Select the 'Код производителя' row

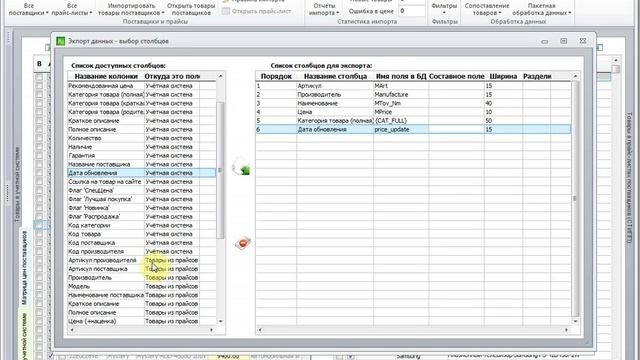(142, 251)
